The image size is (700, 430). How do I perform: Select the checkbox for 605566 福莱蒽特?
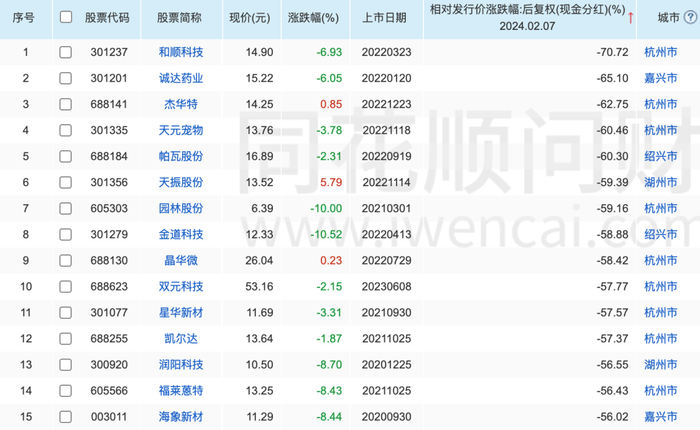[x=66, y=391]
